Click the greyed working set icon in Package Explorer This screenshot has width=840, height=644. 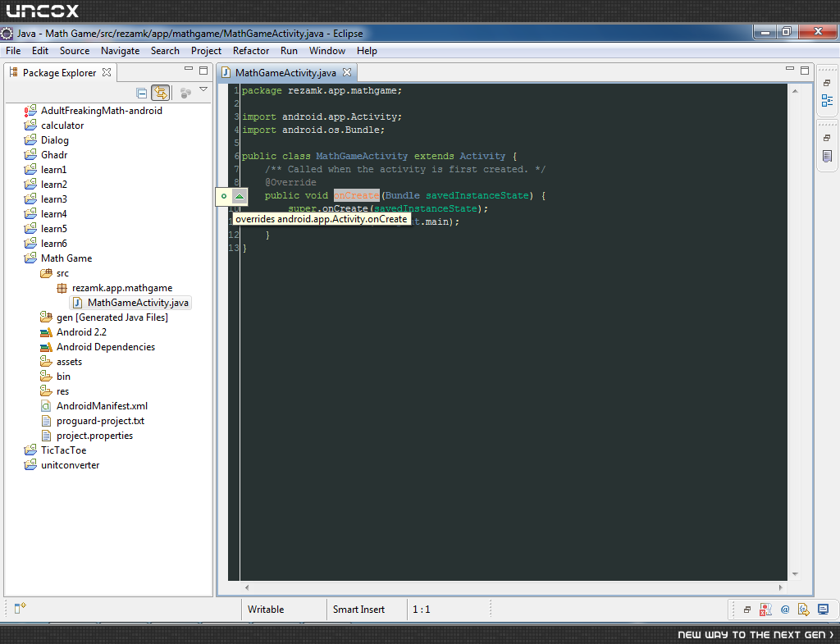point(185,94)
